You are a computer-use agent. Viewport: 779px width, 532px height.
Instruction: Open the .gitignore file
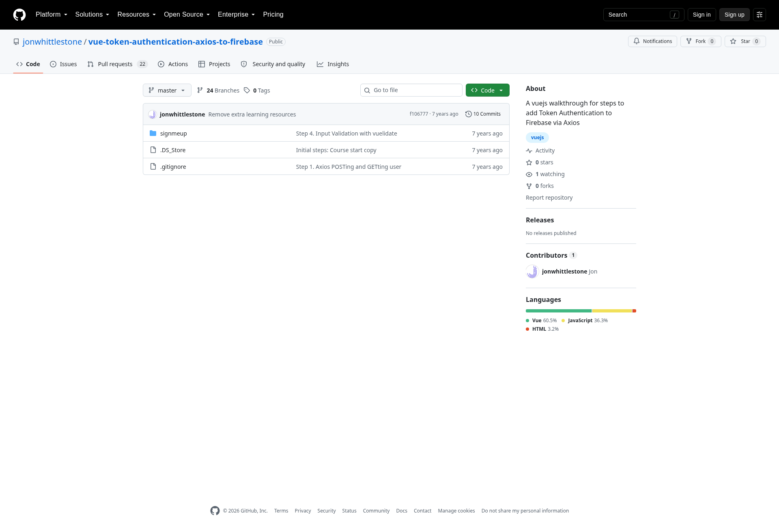point(173,166)
